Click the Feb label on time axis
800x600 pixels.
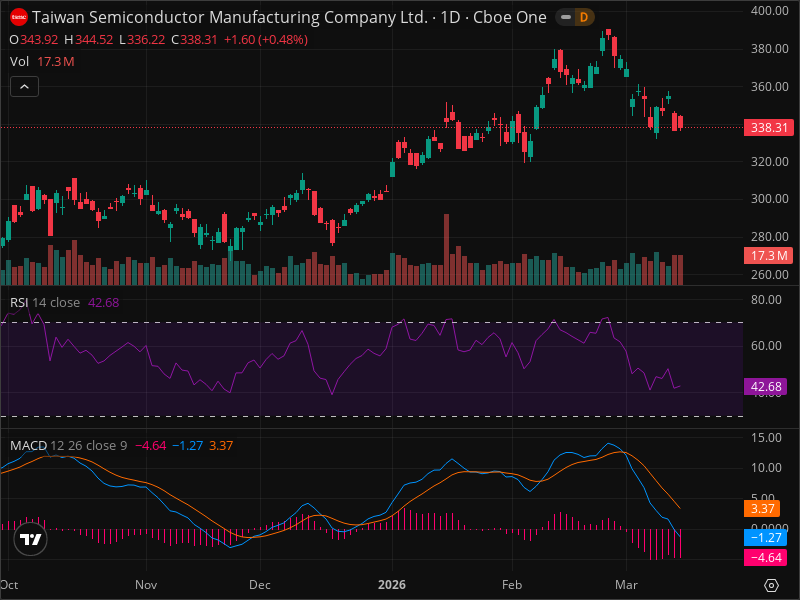tap(512, 585)
